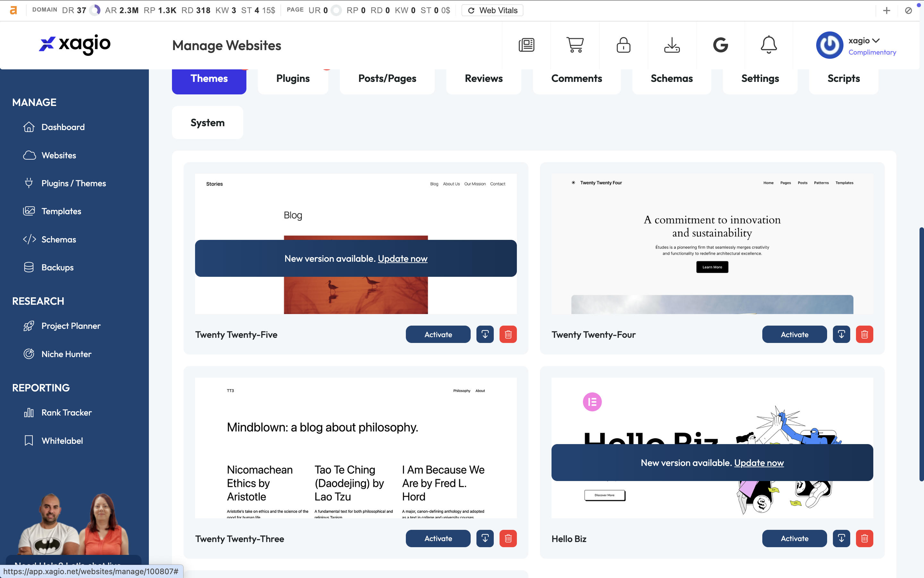The image size is (924, 578).
Task: Open Project Planner in sidebar
Action: (x=62, y=326)
